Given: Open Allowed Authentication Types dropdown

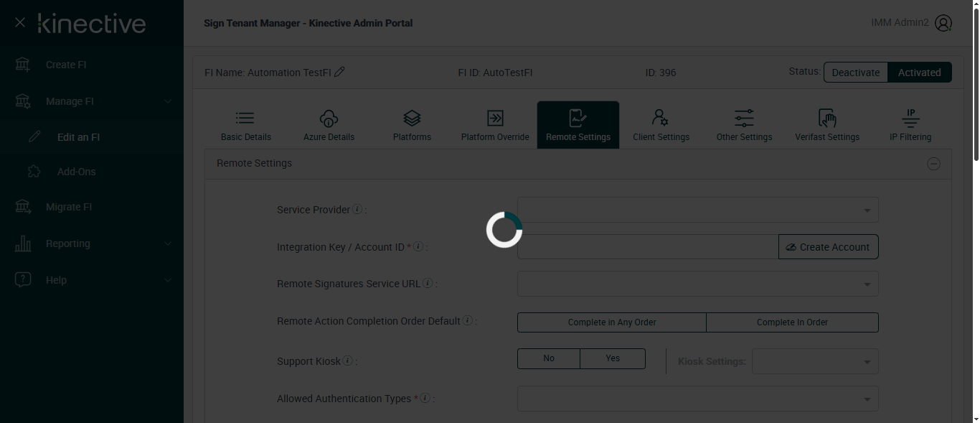Looking at the screenshot, I should [697, 399].
